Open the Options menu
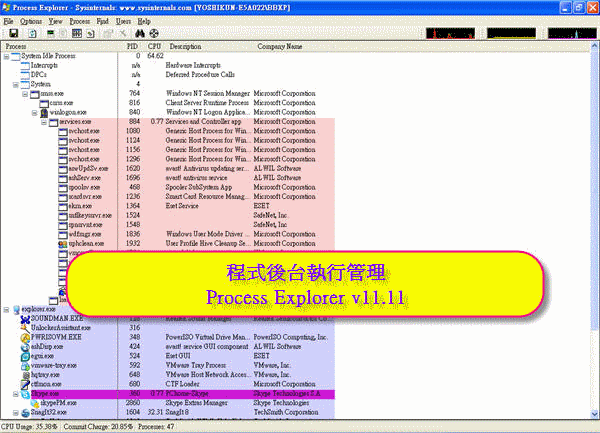Image resolution: width=600 pixels, height=433 pixels. [31, 20]
